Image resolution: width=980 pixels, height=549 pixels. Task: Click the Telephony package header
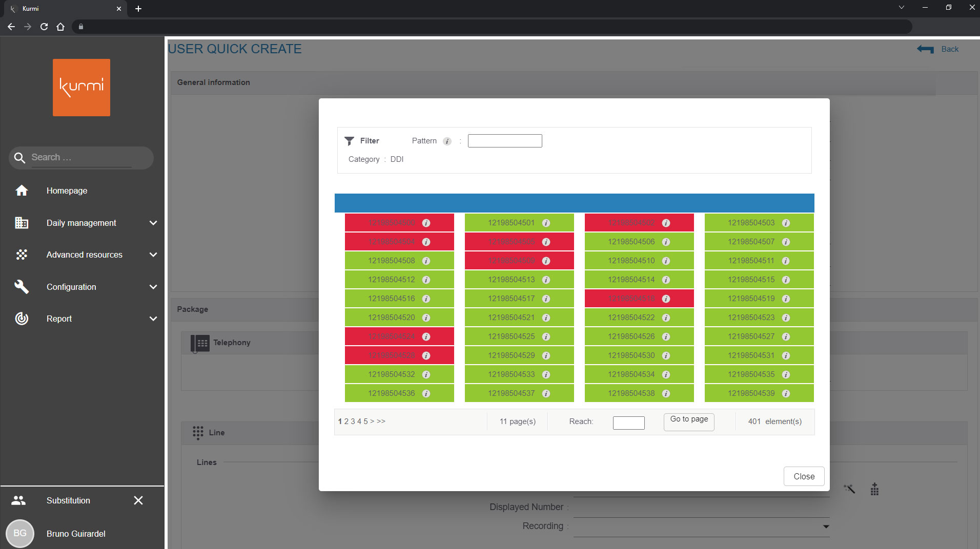pos(232,343)
